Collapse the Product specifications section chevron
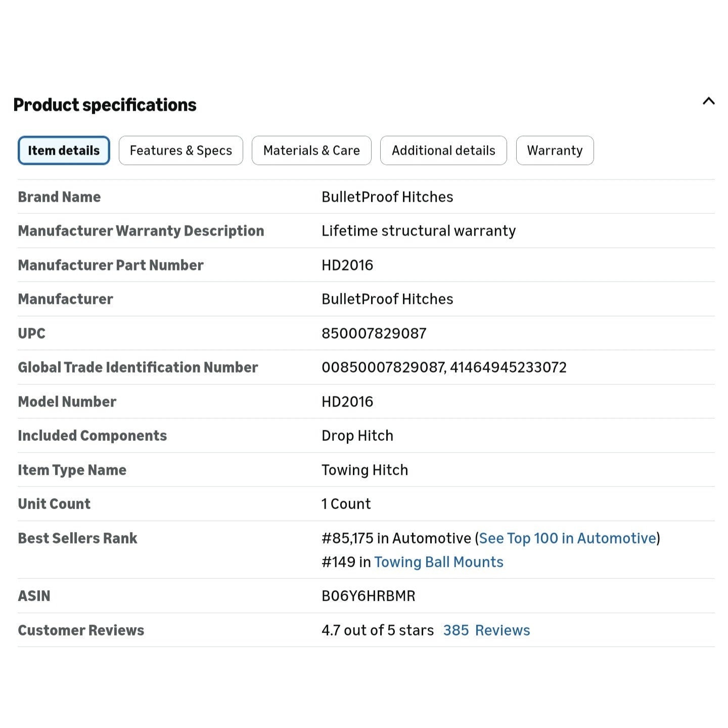This screenshot has width=728, height=728. [x=708, y=101]
